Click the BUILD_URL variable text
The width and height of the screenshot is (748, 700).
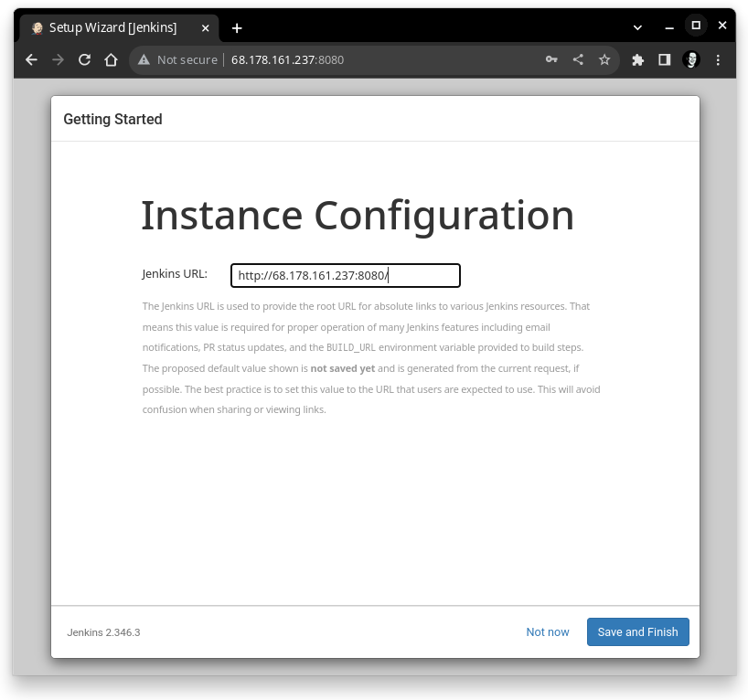[351, 347]
